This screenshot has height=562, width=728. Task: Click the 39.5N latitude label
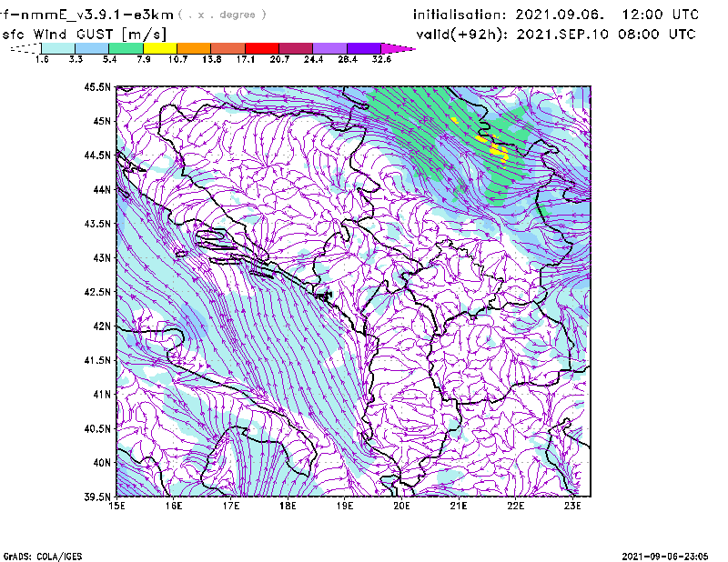click(97, 497)
